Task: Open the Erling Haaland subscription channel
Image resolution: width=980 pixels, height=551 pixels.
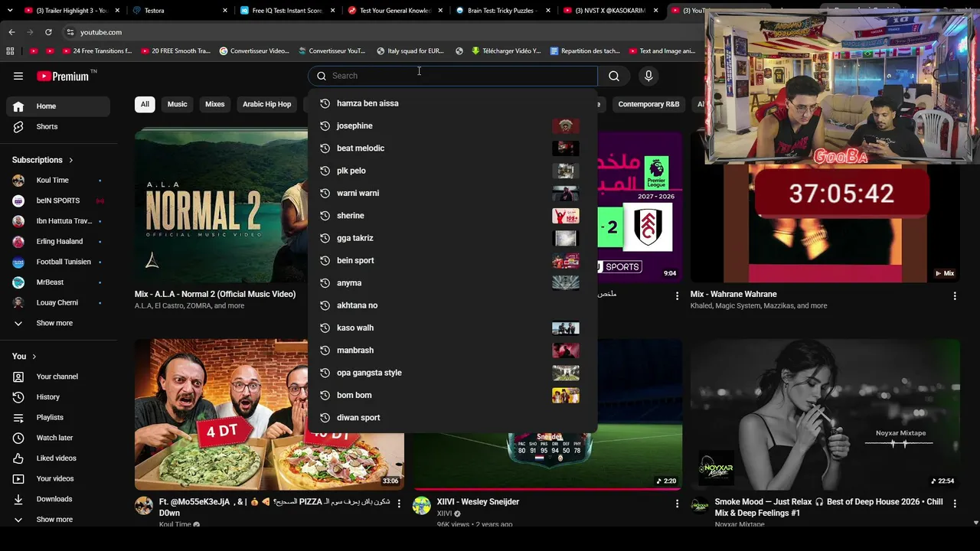Action: tap(57, 242)
